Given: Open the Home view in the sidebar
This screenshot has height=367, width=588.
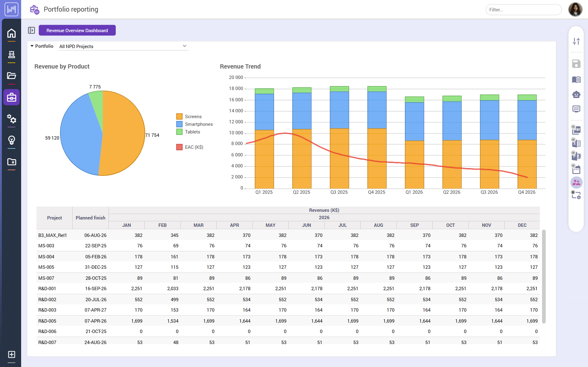Looking at the screenshot, I should [x=11, y=33].
